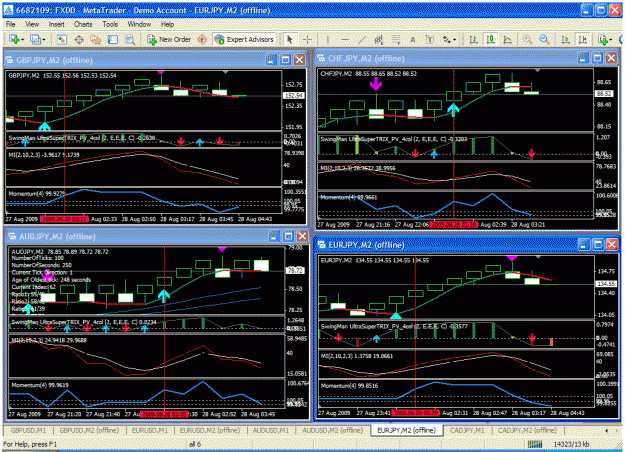
Task: Expand the New Chart dropdown arrow
Action: [x=22, y=40]
